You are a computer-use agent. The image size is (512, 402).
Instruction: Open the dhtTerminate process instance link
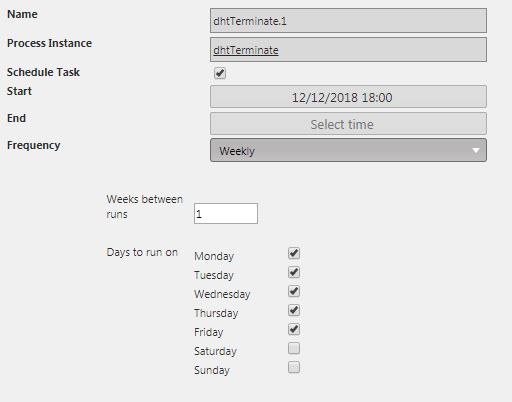tap(246, 50)
